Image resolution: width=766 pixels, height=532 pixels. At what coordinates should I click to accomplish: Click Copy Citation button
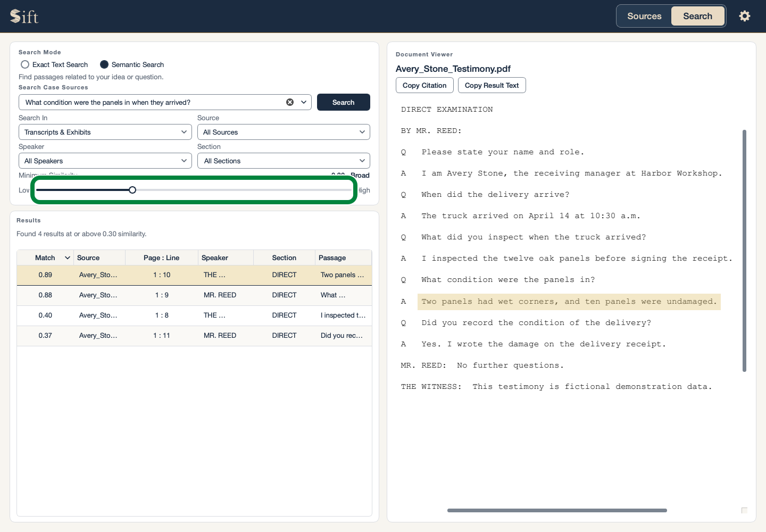[424, 85]
